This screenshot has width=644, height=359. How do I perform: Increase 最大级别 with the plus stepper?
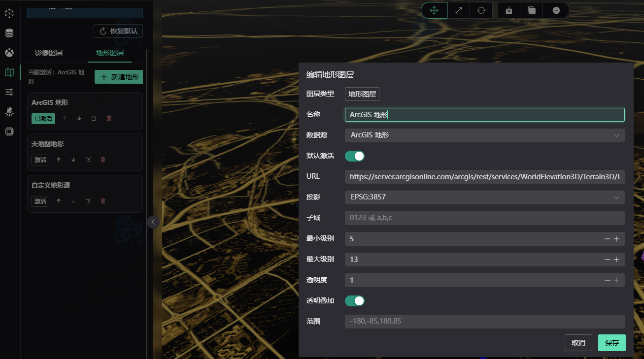pos(616,259)
